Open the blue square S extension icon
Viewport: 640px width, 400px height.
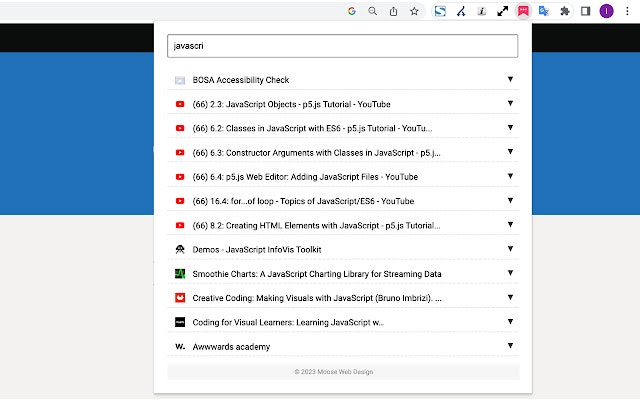pos(440,11)
